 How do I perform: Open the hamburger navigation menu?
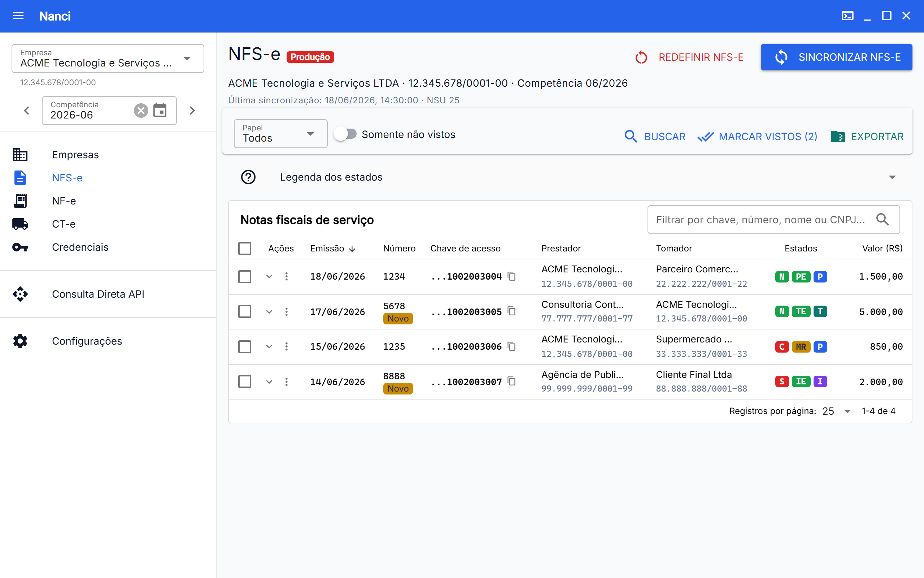tap(18, 16)
